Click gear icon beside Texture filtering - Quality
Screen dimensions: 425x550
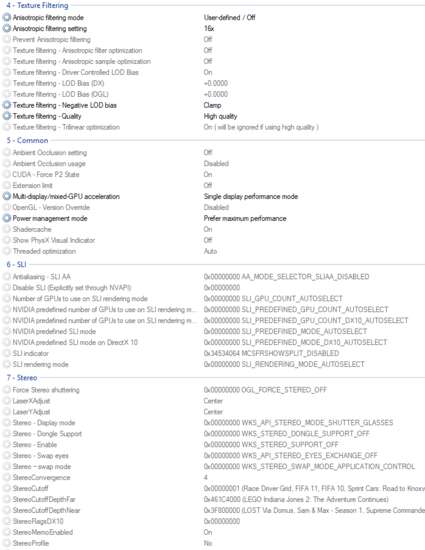7,116
